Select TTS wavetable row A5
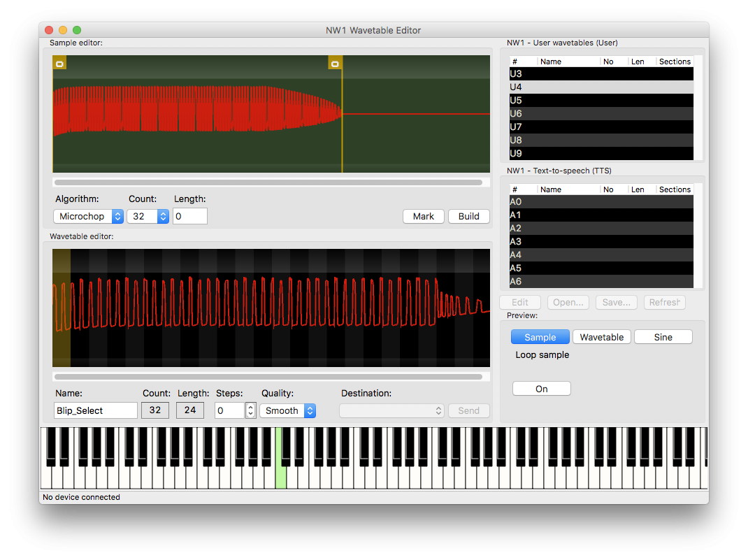Screen dimensions: 748x560 coord(601,268)
